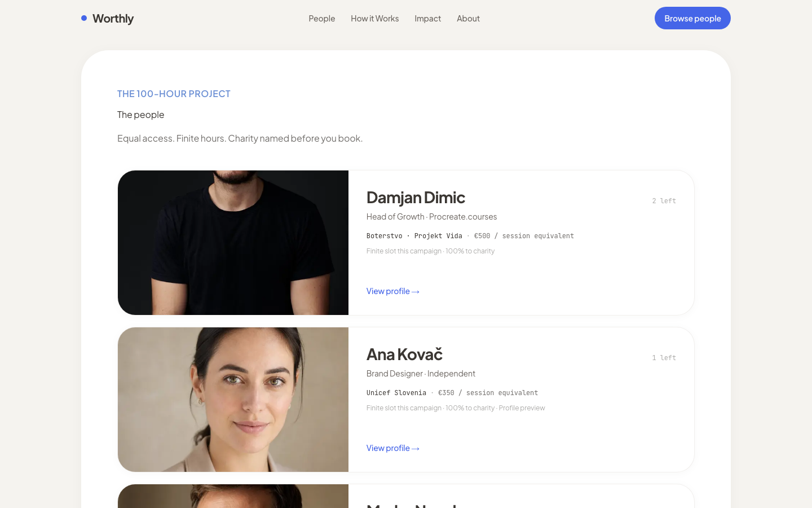Screen dimensions: 812x508
Task: Click 'Brand Designer · Independent' text
Action: click(x=421, y=374)
